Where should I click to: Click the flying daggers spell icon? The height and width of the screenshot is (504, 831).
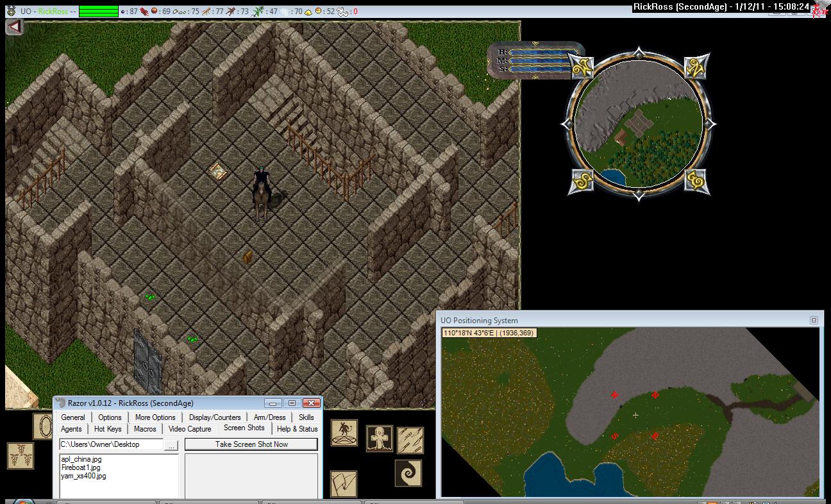click(410, 440)
